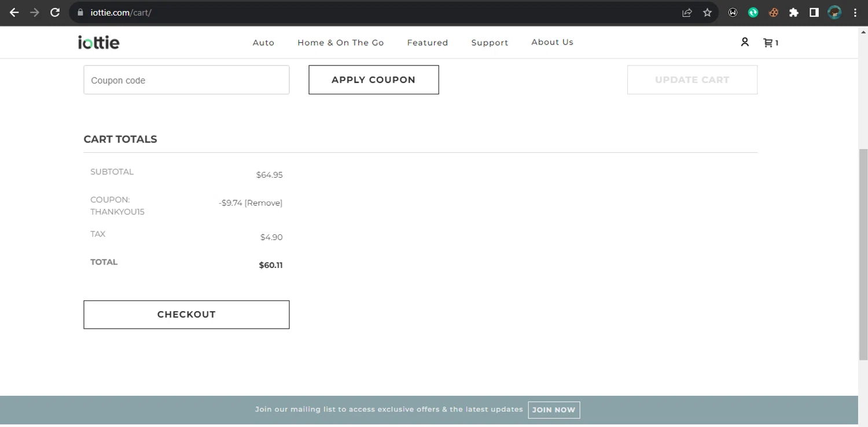Image resolution: width=868 pixels, height=427 pixels.
Task: Bookmark this page with the star icon
Action: tap(707, 13)
